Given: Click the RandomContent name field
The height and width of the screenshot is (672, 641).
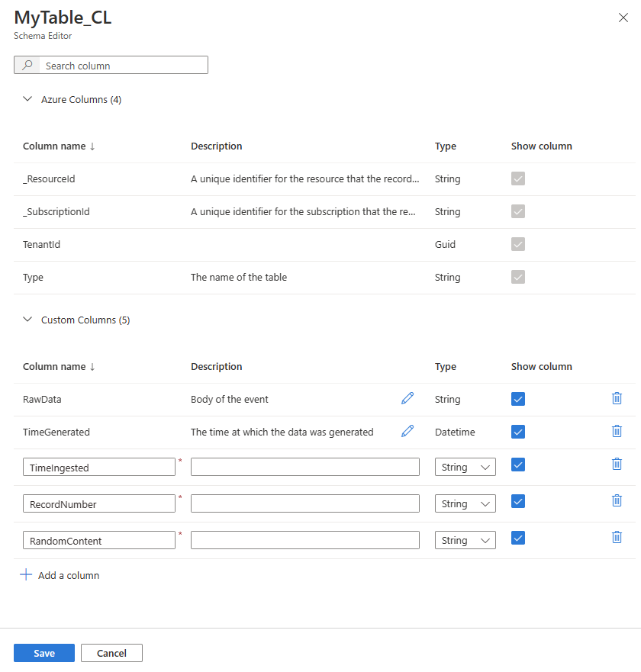Looking at the screenshot, I should (99, 540).
